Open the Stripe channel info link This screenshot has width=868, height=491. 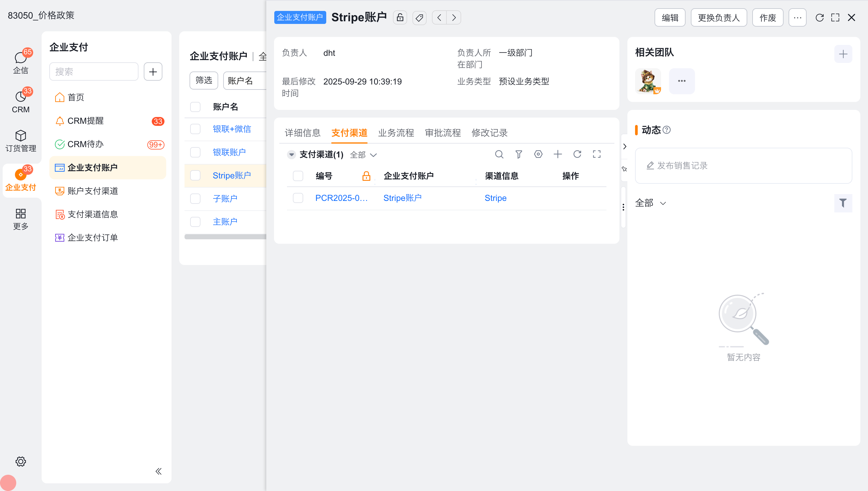(495, 198)
